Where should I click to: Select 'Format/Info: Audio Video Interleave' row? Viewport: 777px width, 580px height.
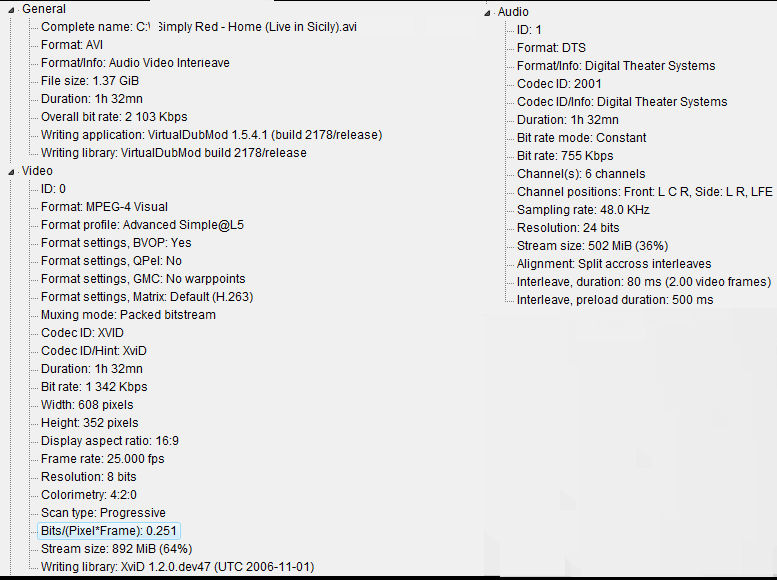135,63
